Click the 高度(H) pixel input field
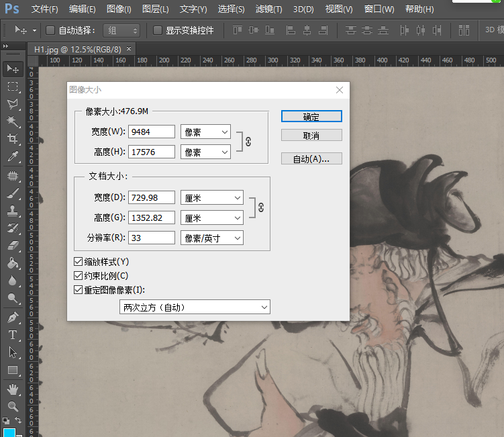Viewport: 504px width, 437px height. (x=152, y=152)
